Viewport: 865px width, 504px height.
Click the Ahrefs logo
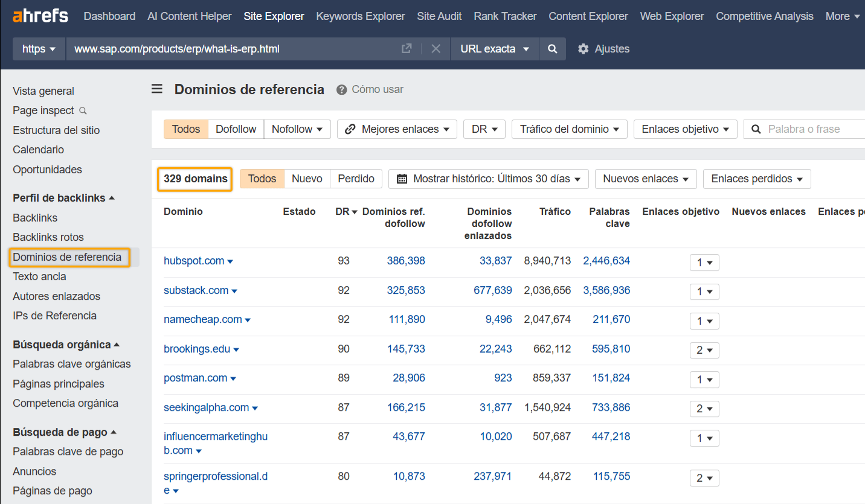40,16
